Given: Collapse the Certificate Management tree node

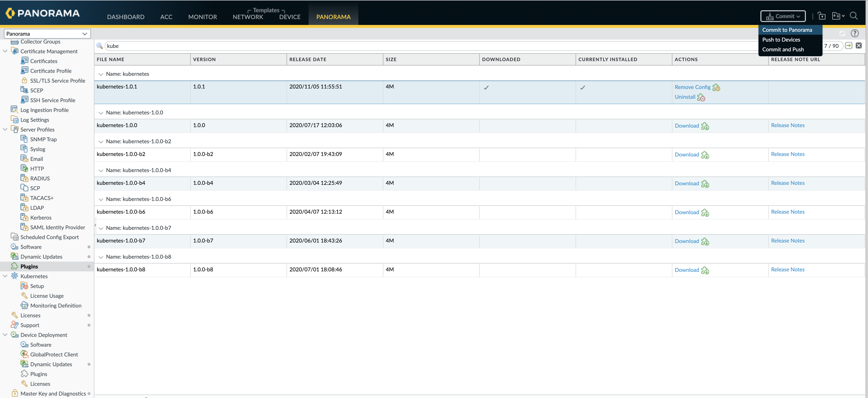Looking at the screenshot, I should 5,51.
